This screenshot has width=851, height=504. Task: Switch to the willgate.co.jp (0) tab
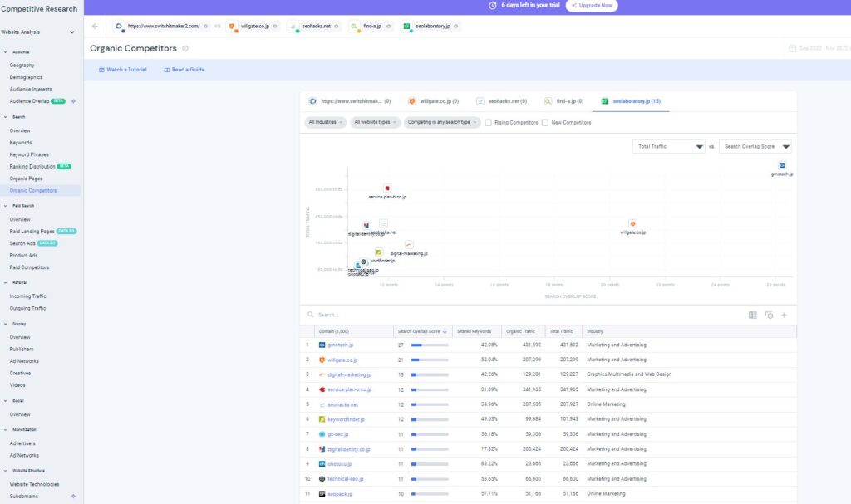click(x=434, y=101)
